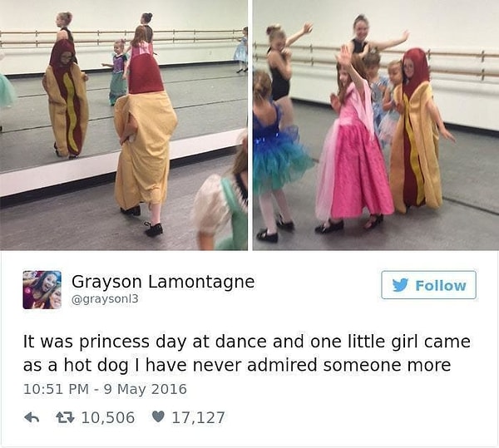Like the tweet with the heart icon
The width and height of the screenshot is (499, 448).
[158, 416]
